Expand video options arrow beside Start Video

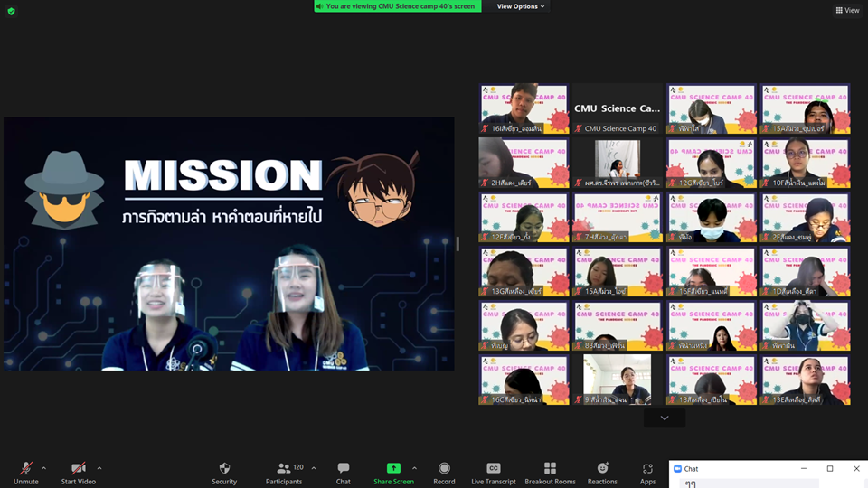[99, 468]
